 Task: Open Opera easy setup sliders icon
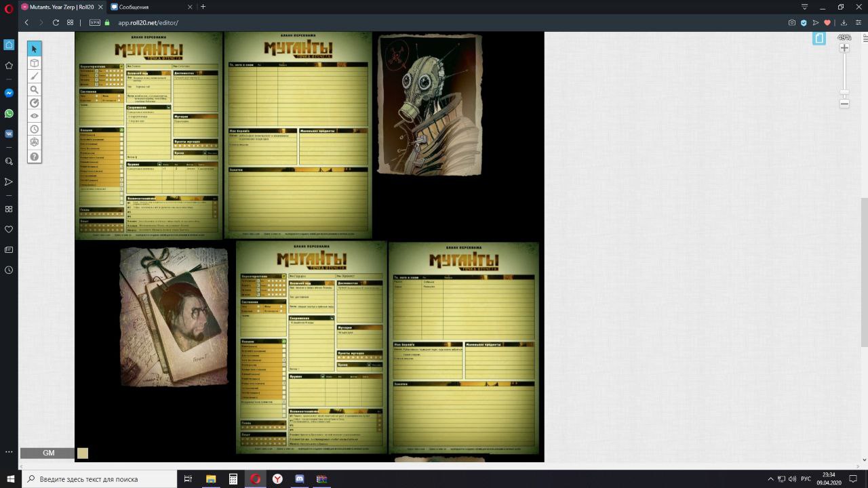pos(858,22)
